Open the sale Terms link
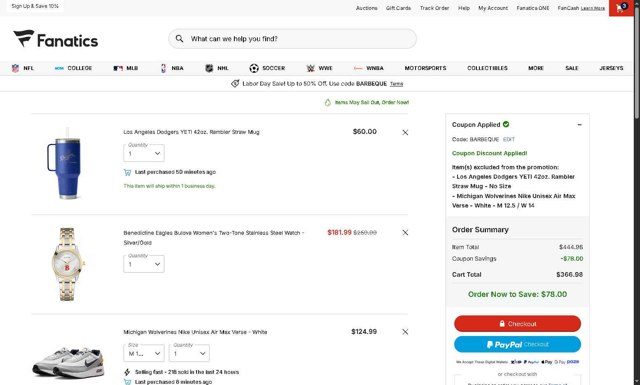The width and height of the screenshot is (640, 385). point(396,84)
